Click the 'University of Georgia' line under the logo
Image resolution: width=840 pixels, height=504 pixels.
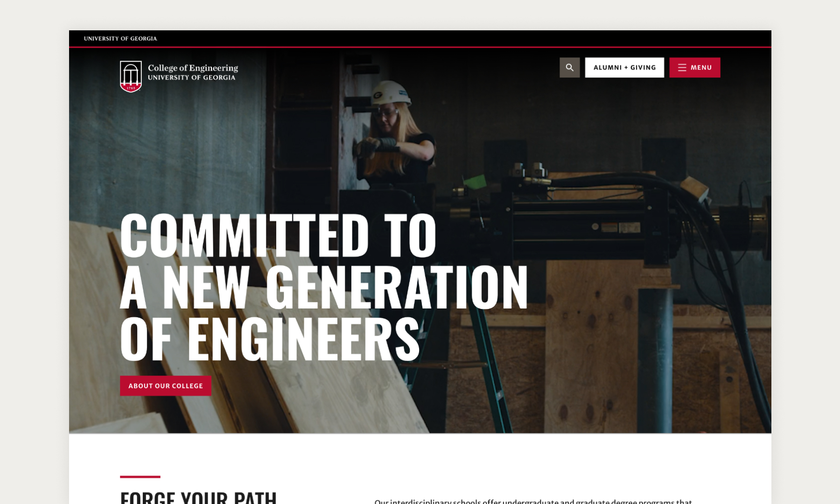[191, 77]
